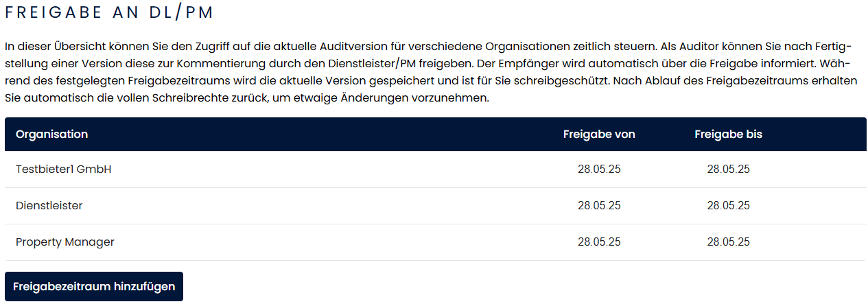The width and height of the screenshot is (868, 304).
Task: Click Freigabe bis date for Testbieter1 GmbH
Action: [728, 169]
